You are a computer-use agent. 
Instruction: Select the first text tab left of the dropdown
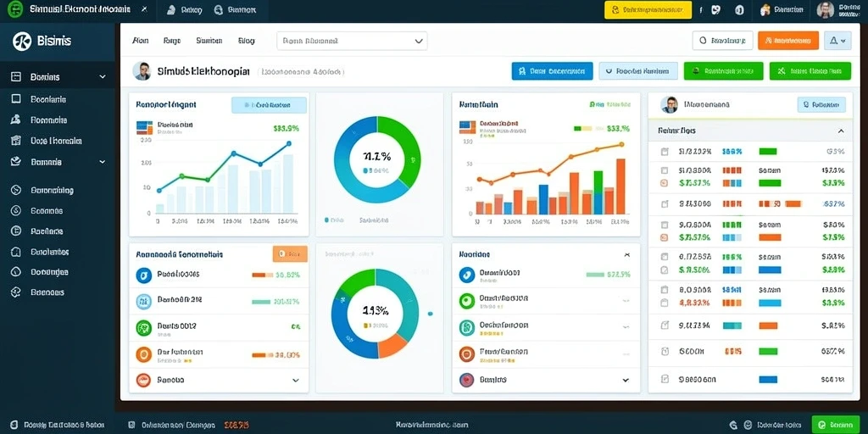click(x=141, y=41)
